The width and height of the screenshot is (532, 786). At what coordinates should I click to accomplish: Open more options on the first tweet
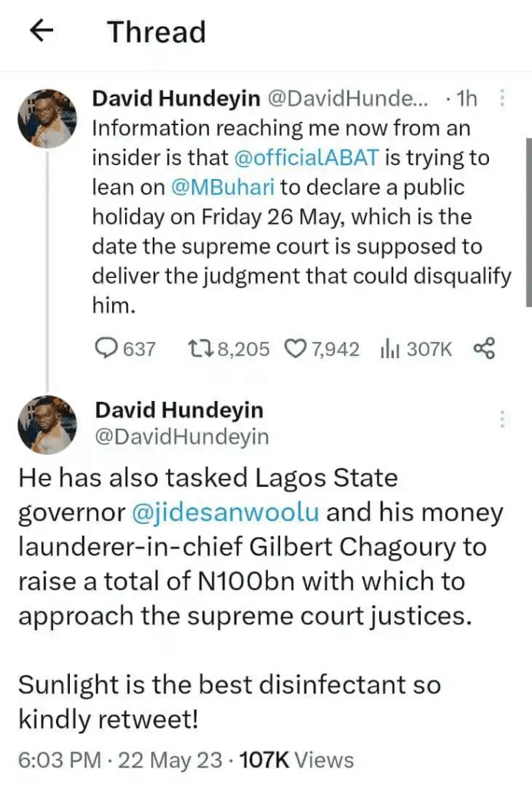coord(502,99)
